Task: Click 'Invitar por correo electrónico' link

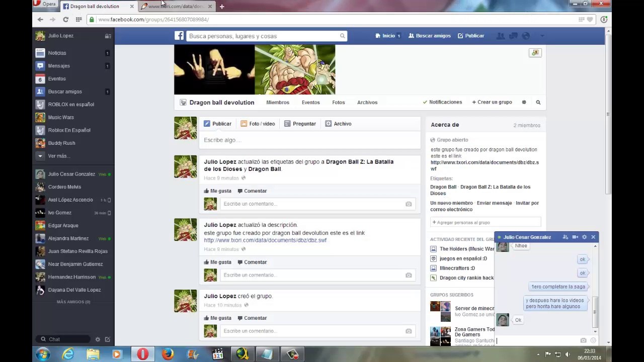Action: pos(485,206)
